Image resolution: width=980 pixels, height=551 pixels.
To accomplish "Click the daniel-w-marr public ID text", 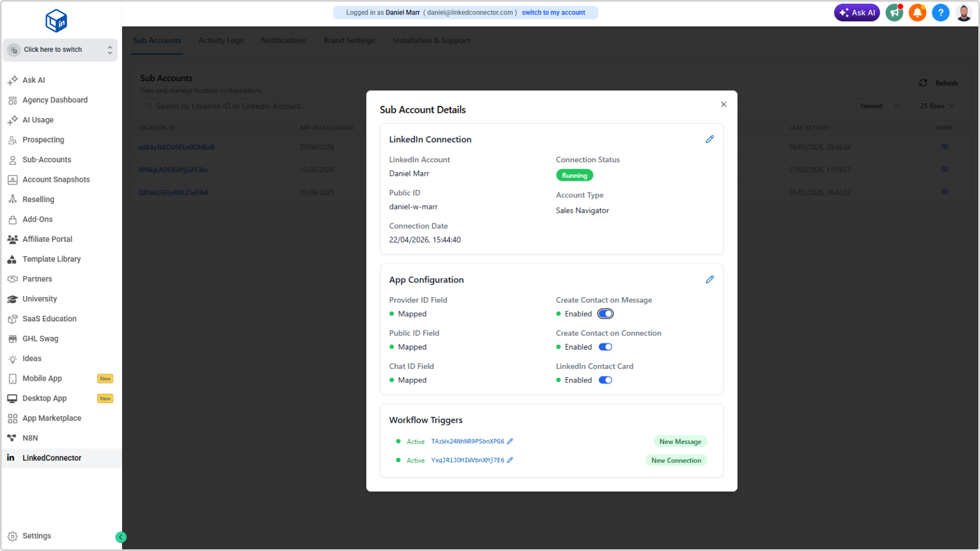I will point(413,207).
